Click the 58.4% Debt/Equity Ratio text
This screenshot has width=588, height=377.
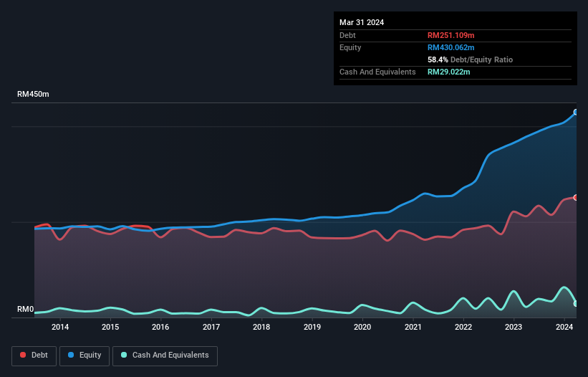tap(470, 59)
